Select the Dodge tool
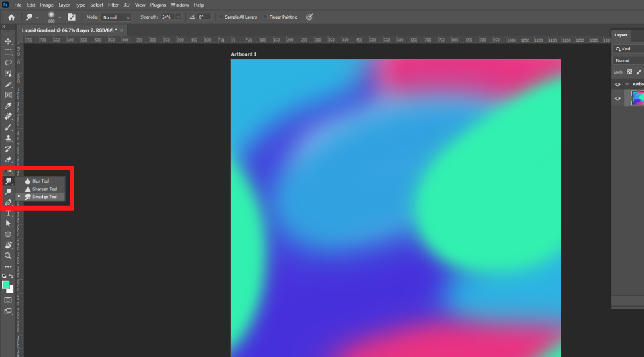 8,191
